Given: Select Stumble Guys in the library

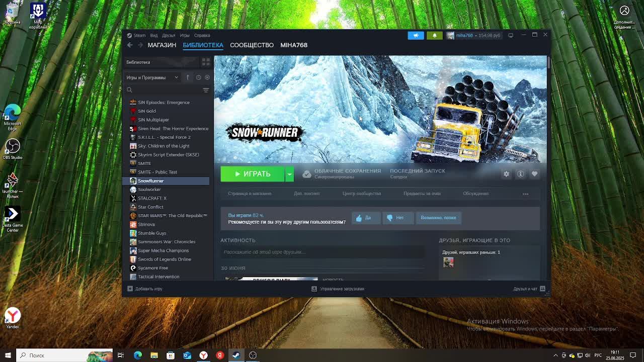Looking at the screenshot, I should (167, 233).
